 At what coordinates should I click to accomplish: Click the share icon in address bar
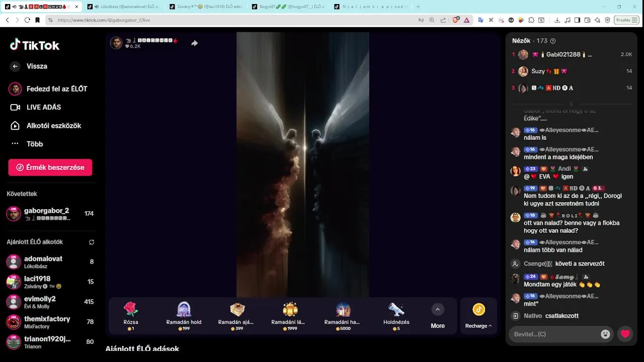click(x=443, y=20)
